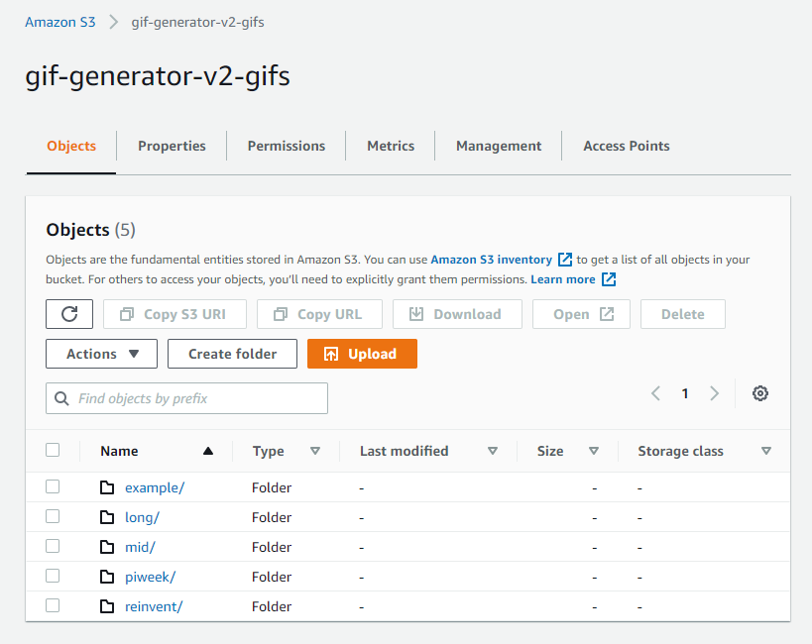
Task: Click the folder icon beside long/
Action: pyautogui.click(x=107, y=517)
